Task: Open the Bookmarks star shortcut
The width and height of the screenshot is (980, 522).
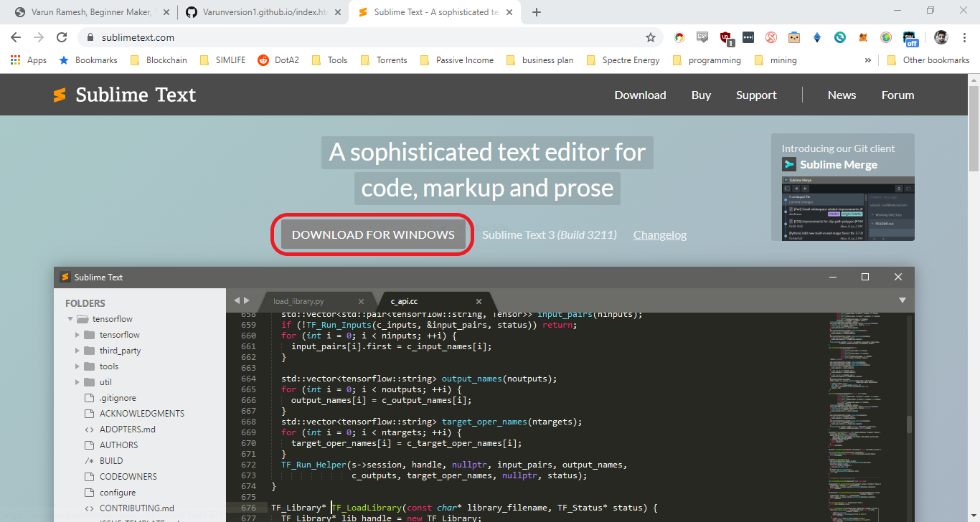Action: (x=88, y=60)
